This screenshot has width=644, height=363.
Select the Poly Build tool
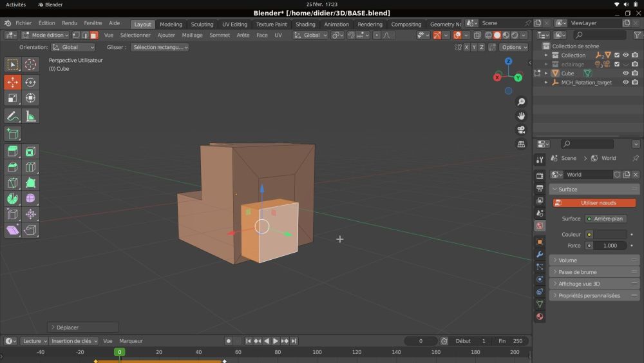click(30, 183)
